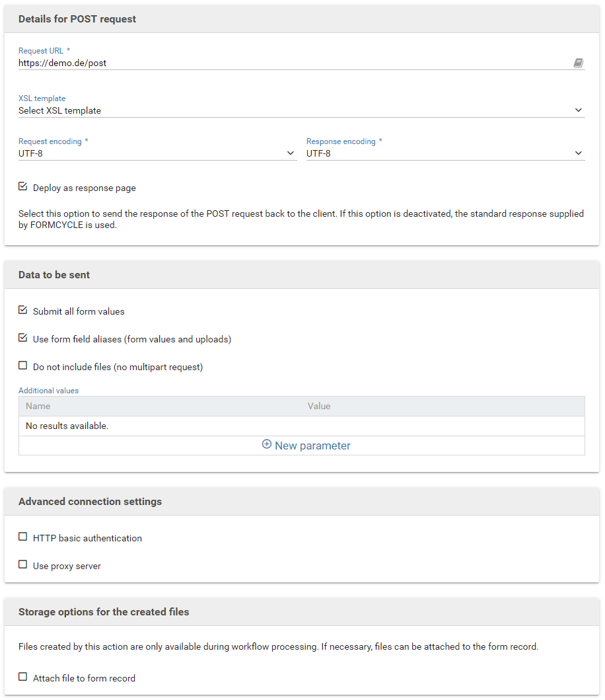Click the Details for POST request header
This screenshot has width=605, height=700.
coord(77,19)
